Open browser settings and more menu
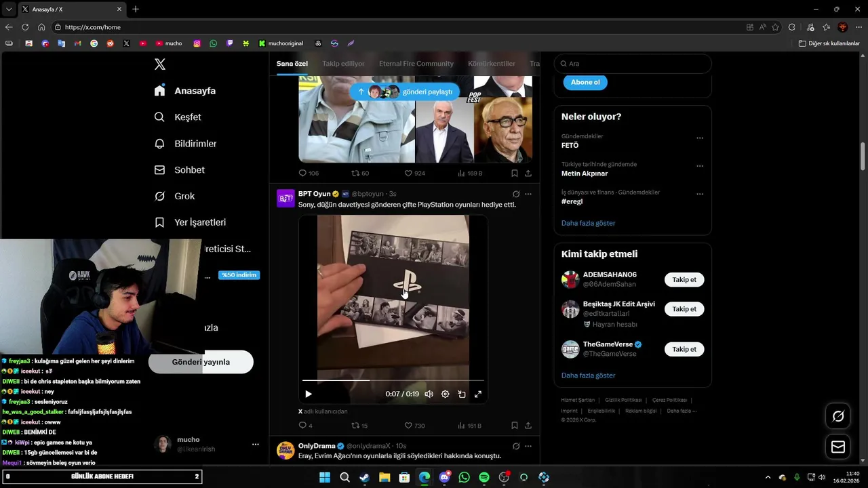The width and height of the screenshot is (868, 488). click(x=859, y=27)
